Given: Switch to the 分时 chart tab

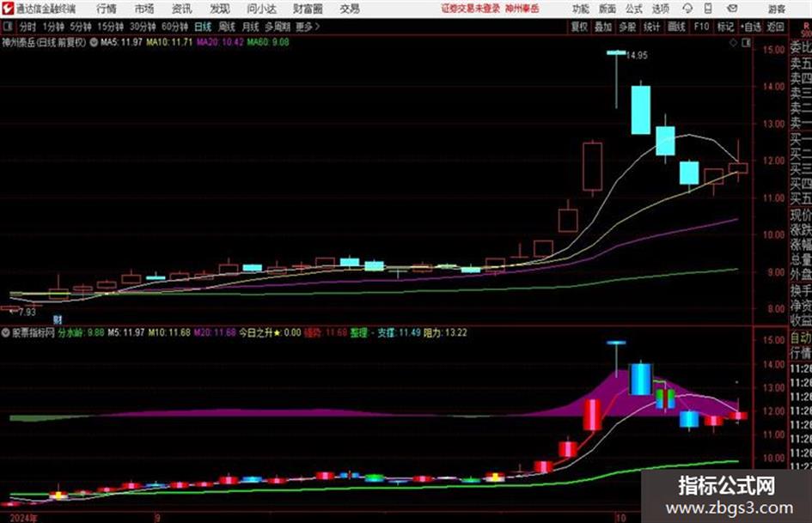Looking at the screenshot, I should click(27, 27).
